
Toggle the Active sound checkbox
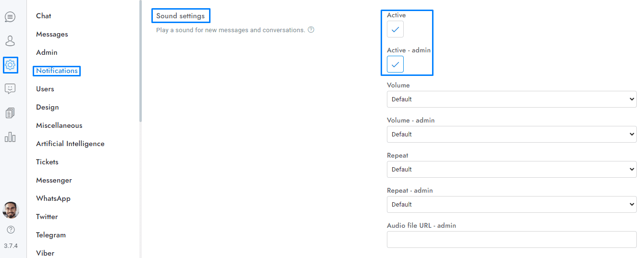[395, 29]
